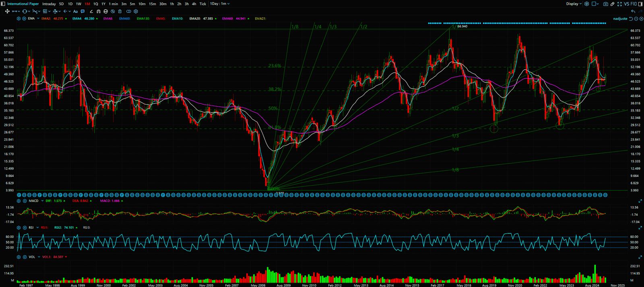Viewport: 644px width, 287px height.
Task: Delete drawings with the trash can icon
Action: (120, 12)
